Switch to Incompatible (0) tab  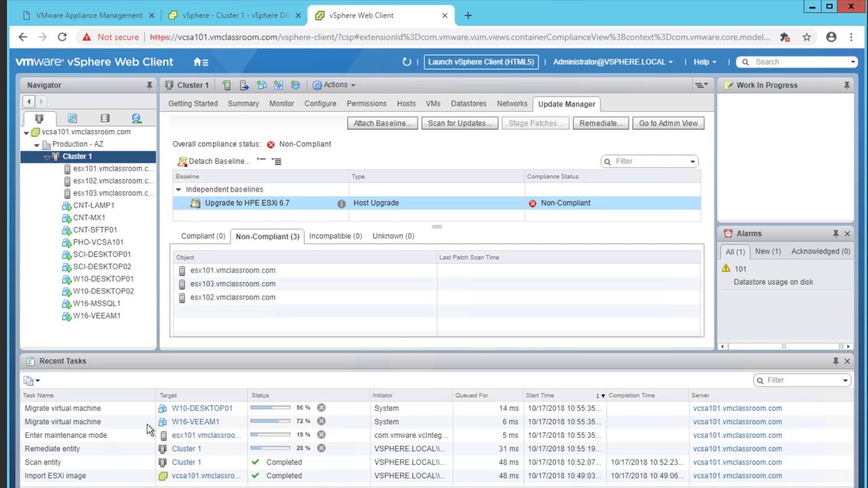(x=336, y=236)
